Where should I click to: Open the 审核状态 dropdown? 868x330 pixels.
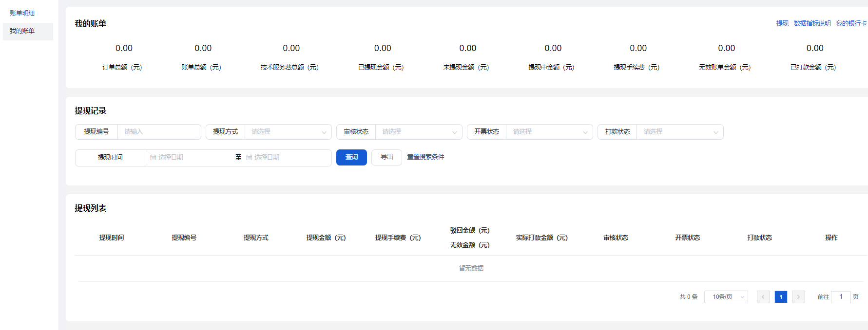click(x=418, y=132)
